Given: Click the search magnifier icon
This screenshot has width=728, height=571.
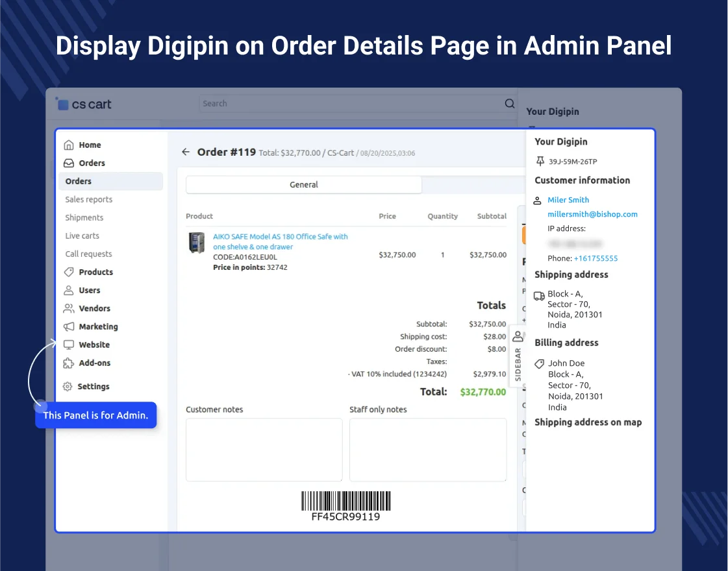Looking at the screenshot, I should point(510,104).
